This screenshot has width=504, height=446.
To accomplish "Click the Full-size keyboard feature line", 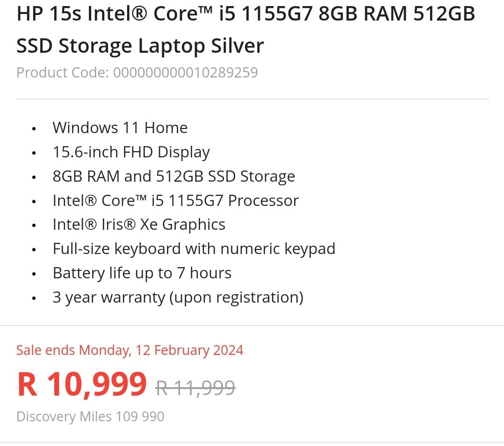I will [x=194, y=248].
